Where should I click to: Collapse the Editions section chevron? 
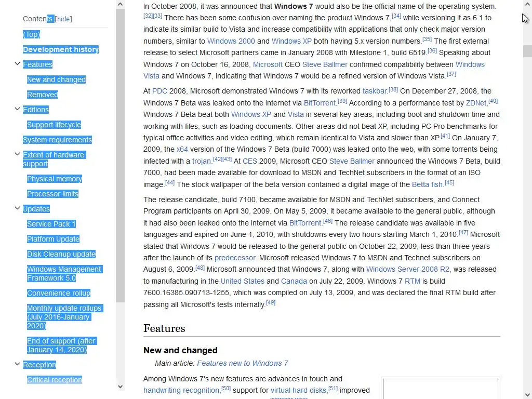coord(17,109)
